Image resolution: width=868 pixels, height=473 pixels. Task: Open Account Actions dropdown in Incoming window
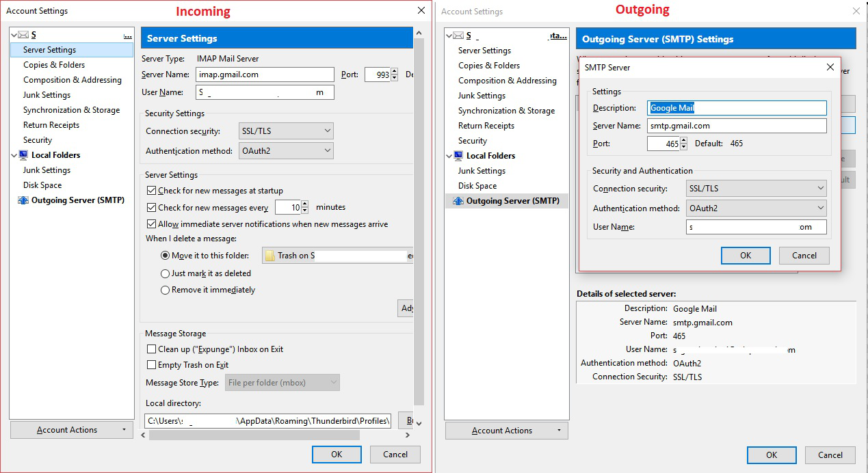(x=73, y=430)
